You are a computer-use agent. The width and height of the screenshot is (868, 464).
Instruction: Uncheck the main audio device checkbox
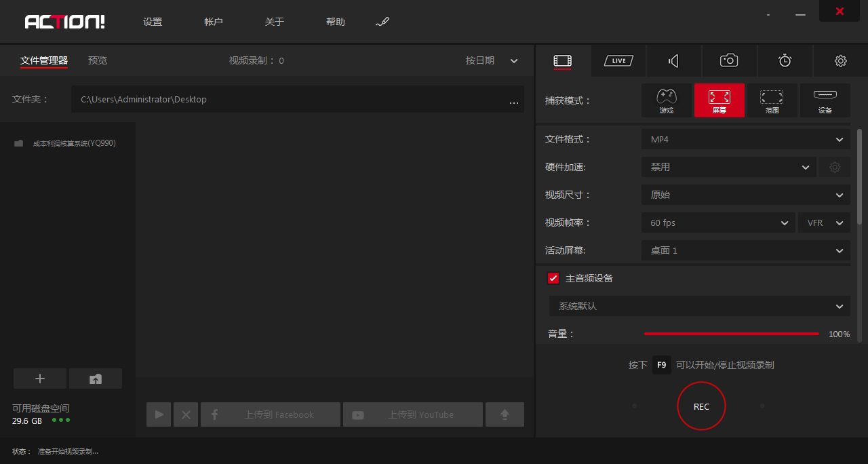tap(553, 278)
